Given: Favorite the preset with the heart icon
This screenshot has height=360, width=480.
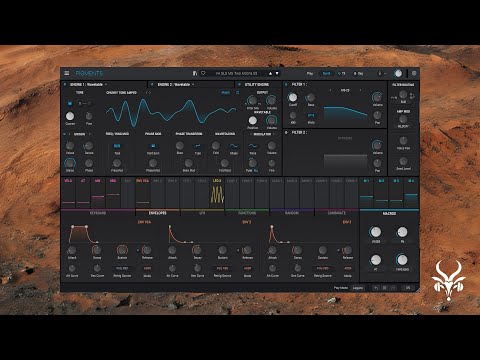Looking at the screenshot, I should (x=203, y=73).
